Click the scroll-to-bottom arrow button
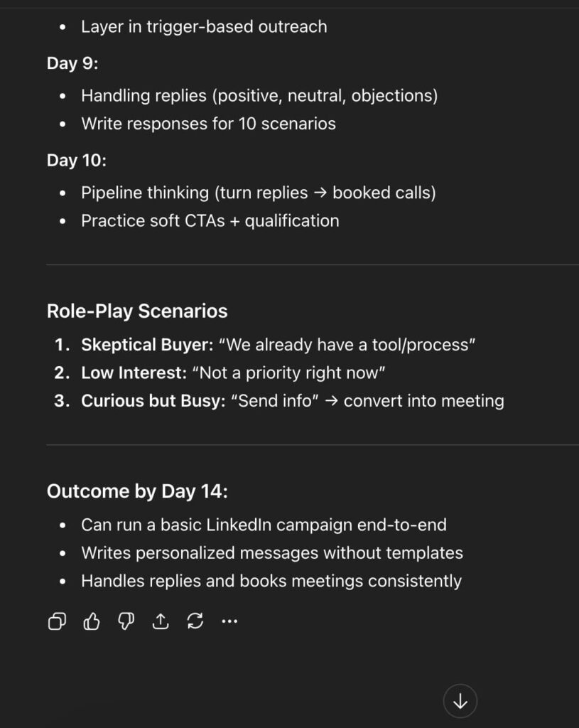Image resolution: width=579 pixels, height=728 pixels. click(x=460, y=700)
